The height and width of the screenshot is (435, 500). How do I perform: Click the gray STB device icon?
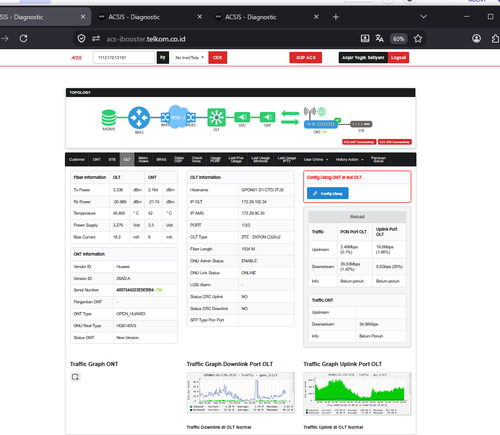[x=361, y=124]
